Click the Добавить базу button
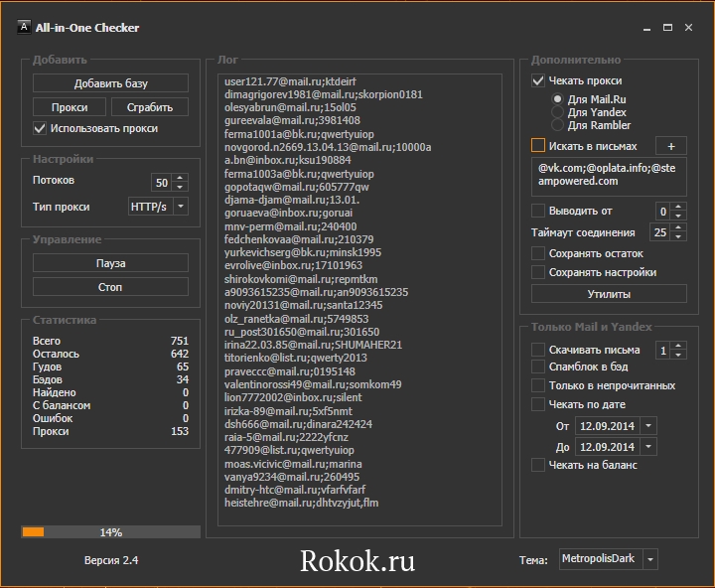Viewport: 715px width, 588px height. pyautogui.click(x=110, y=83)
